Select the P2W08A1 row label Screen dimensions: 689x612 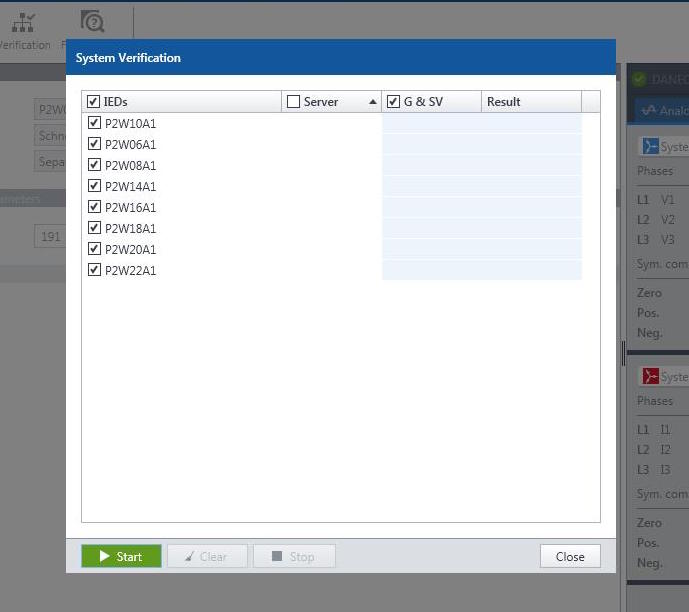click(x=131, y=166)
